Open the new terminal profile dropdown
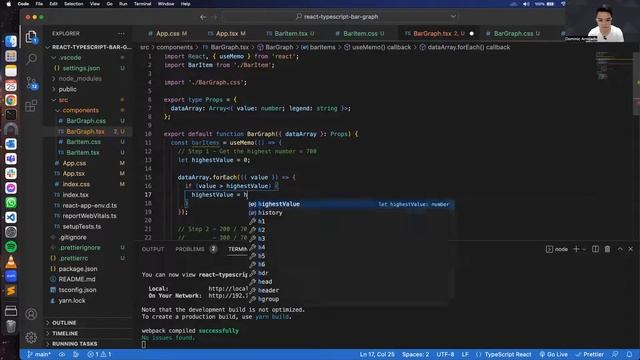Image resolution: width=640 pixels, height=360 pixels. coord(584,249)
